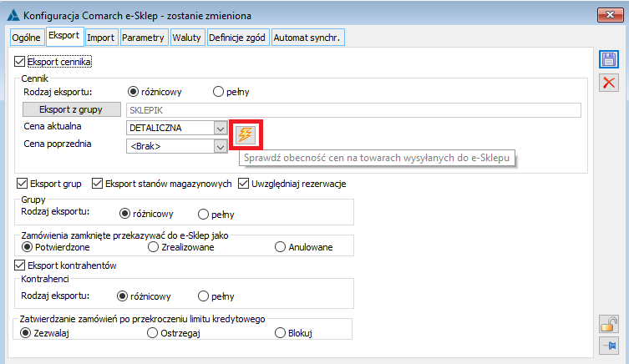Select Potwierdzone order status
629x364 pixels.
[27, 247]
